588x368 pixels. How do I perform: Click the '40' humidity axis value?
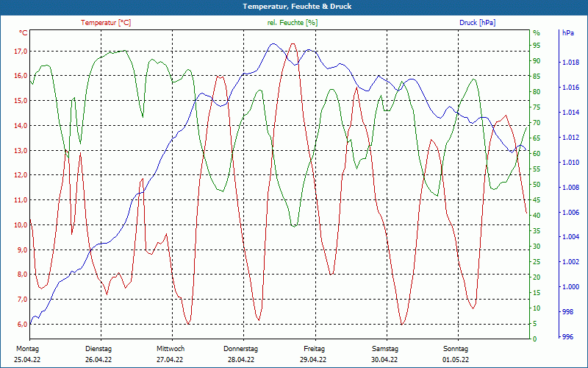pos(537,216)
